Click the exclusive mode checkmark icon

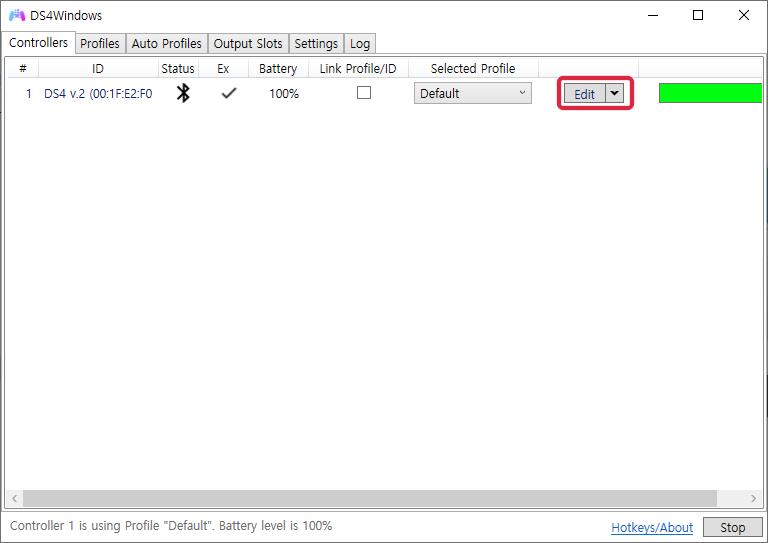[229, 93]
